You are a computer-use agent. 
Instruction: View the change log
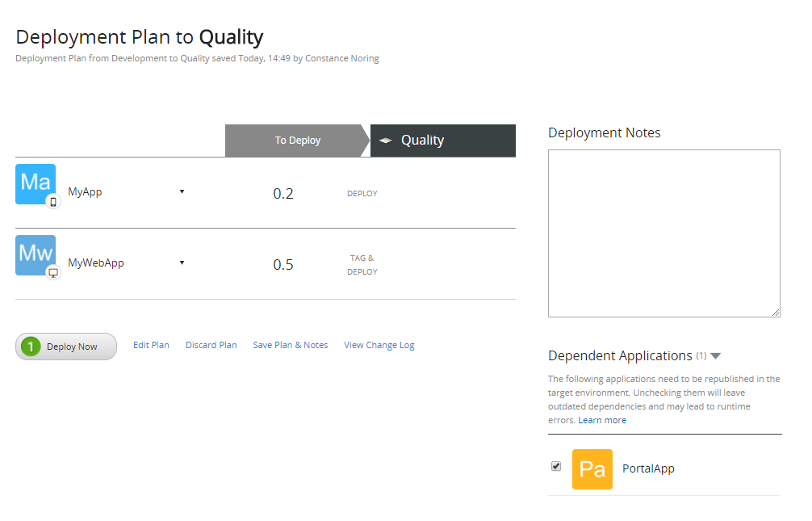coord(379,345)
